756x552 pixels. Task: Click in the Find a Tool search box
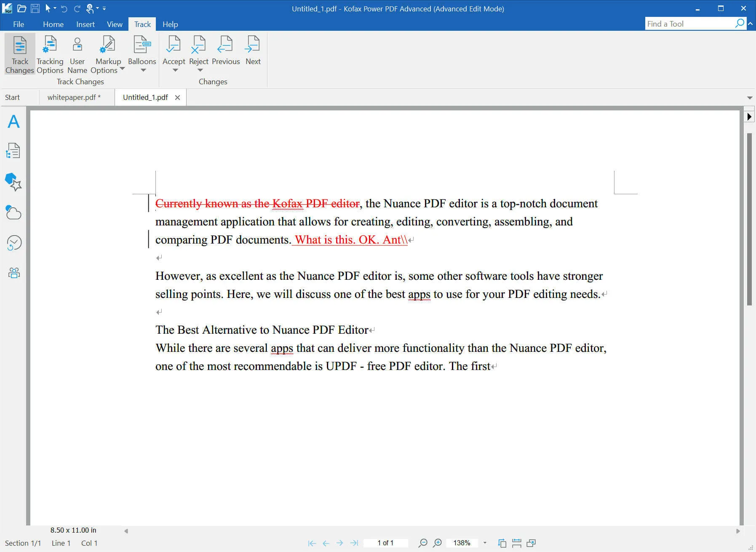click(x=690, y=24)
